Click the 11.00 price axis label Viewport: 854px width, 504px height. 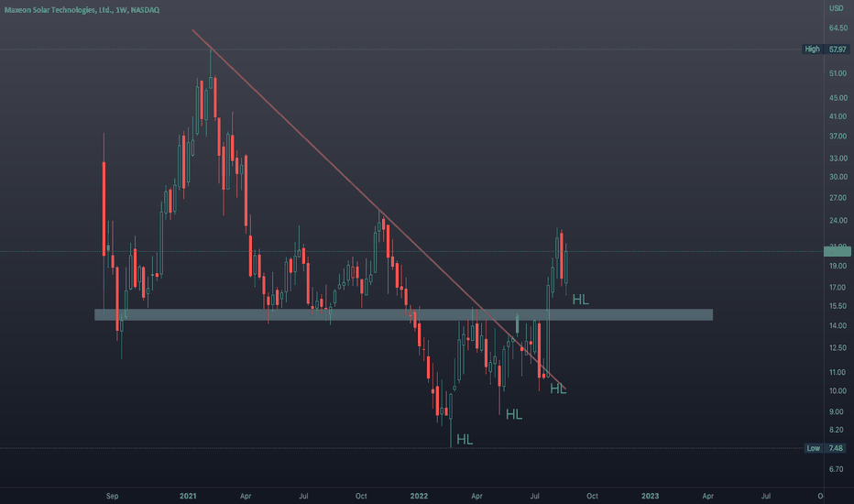838,372
